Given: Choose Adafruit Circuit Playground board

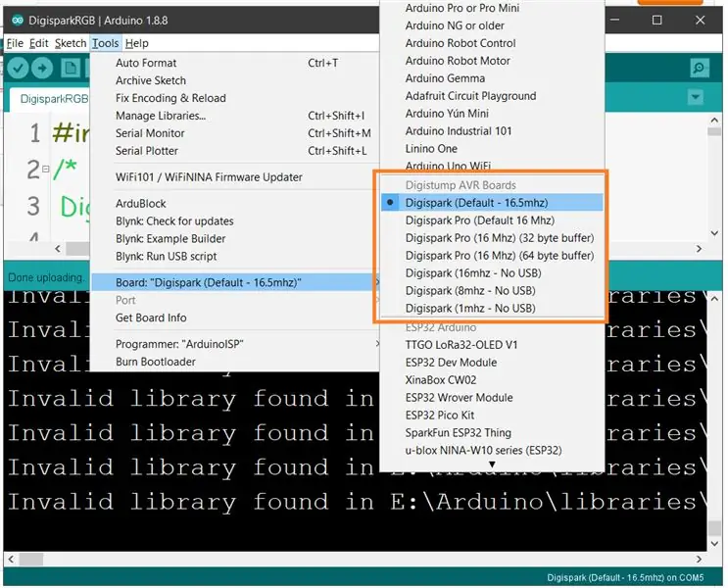Looking at the screenshot, I should (492, 96).
